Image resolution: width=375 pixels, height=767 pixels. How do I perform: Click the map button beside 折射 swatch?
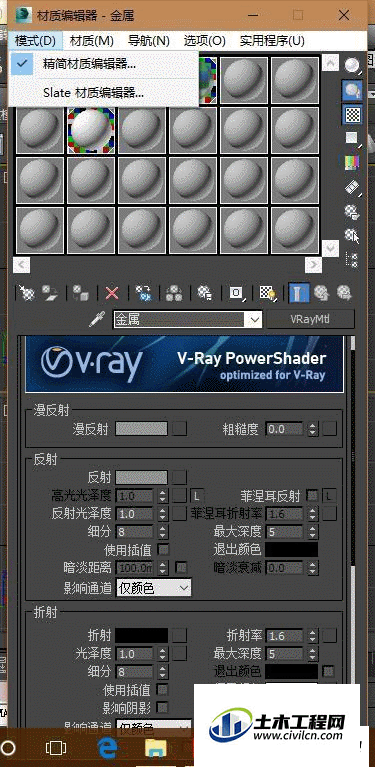click(179, 635)
